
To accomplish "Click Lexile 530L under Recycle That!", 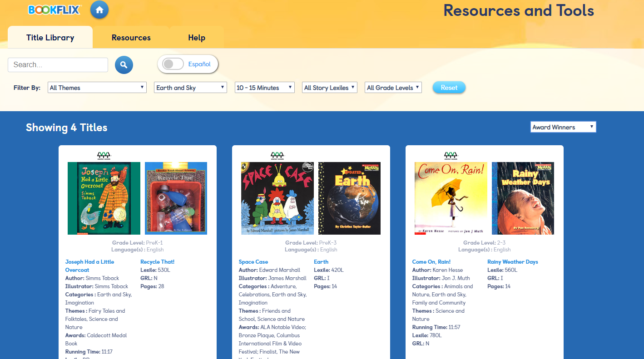I will [155, 270].
